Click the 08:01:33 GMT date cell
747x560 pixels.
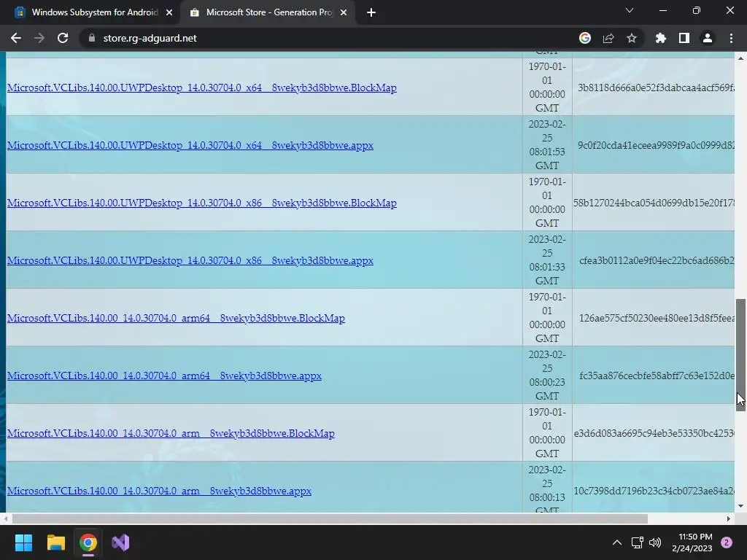(547, 260)
